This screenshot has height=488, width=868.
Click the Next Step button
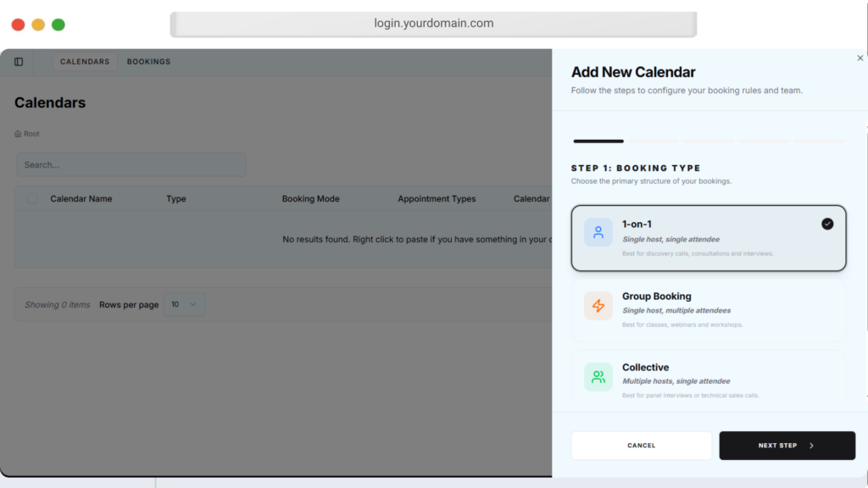[x=786, y=446]
